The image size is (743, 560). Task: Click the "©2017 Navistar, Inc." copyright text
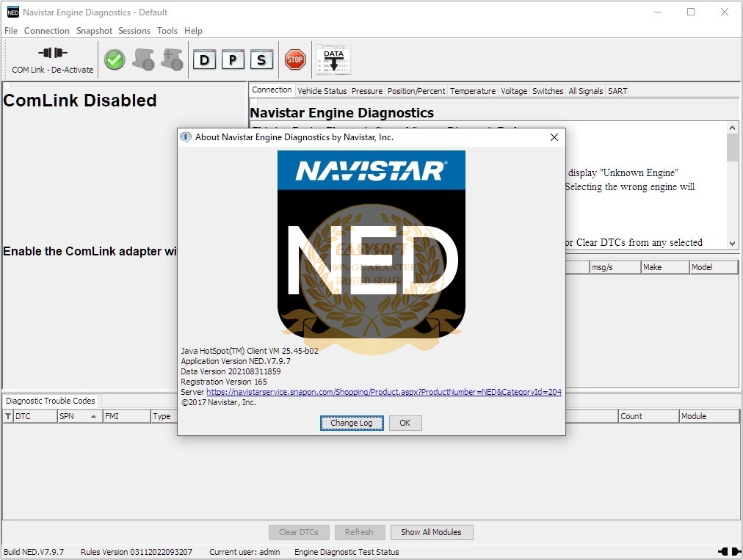[219, 402]
